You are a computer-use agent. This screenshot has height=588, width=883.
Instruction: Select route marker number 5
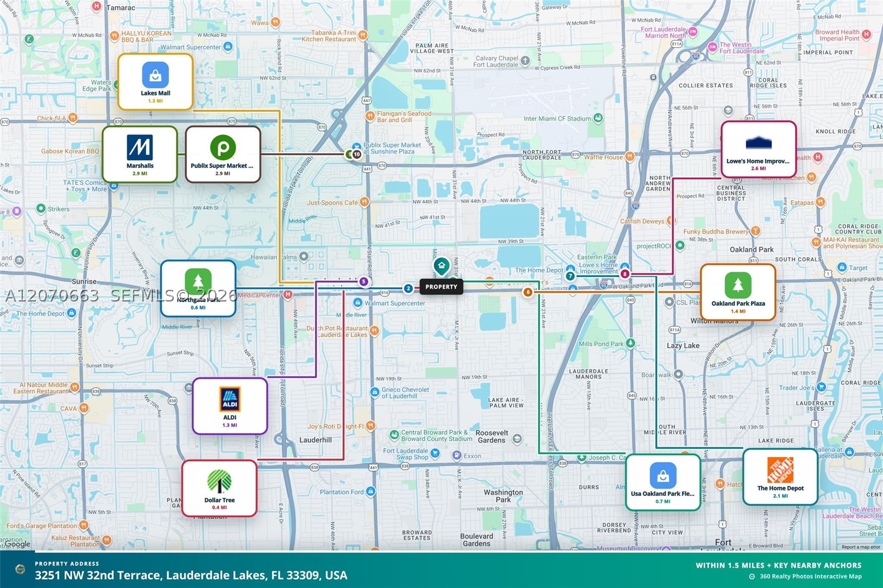(364, 282)
